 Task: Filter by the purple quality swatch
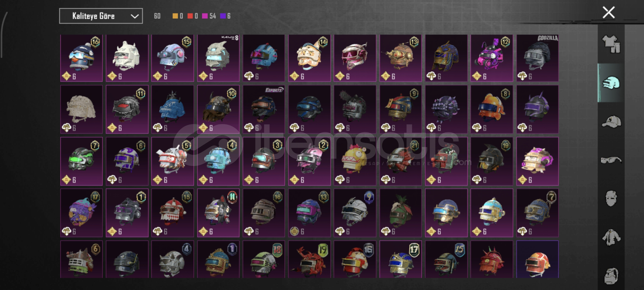(223, 16)
